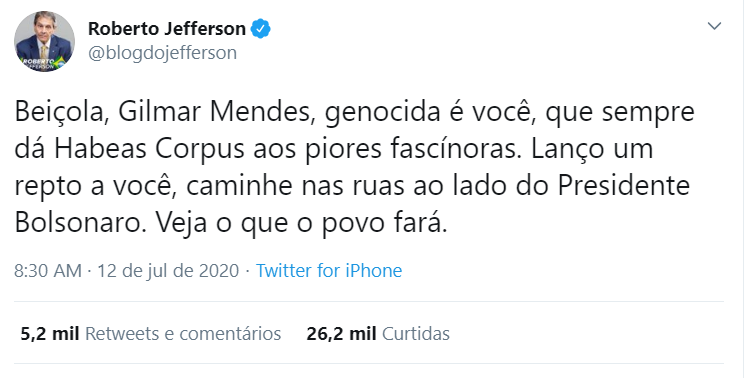
Task: Click the word Bolsonaro in tweet text
Action: pyautogui.click(x=80, y=224)
